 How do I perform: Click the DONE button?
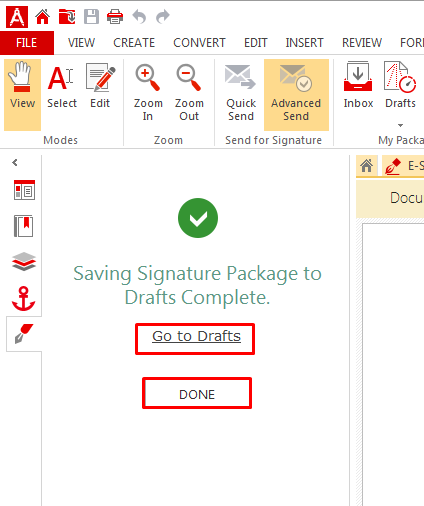pos(197,394)
